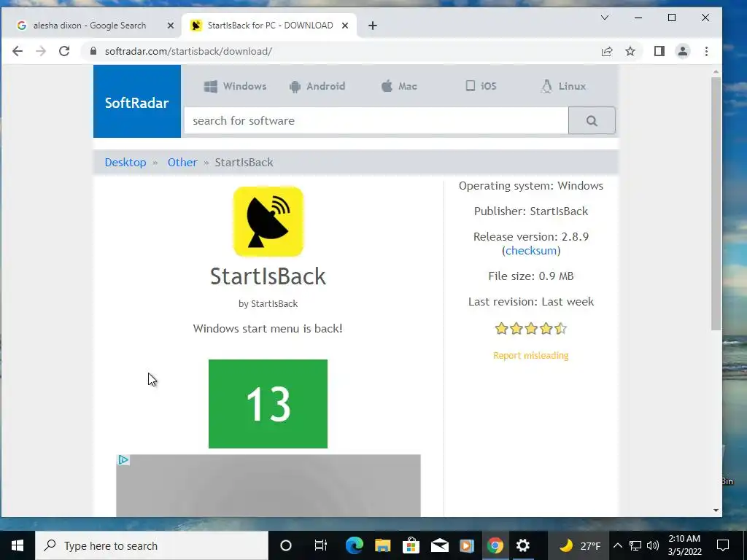Click the "Release version: 2.8.9" text
Screen dimensions: 747x560
point(531,237)
